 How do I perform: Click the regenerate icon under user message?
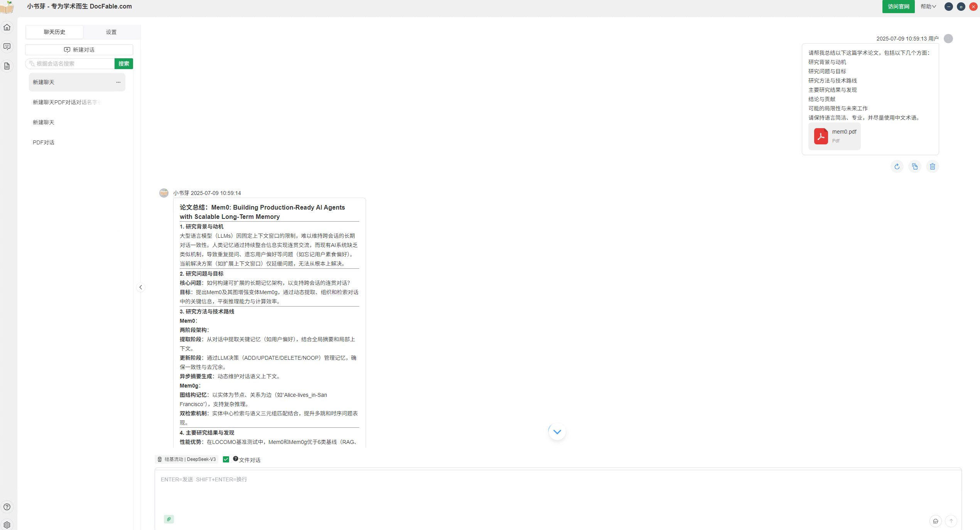[x=897, y=167]
